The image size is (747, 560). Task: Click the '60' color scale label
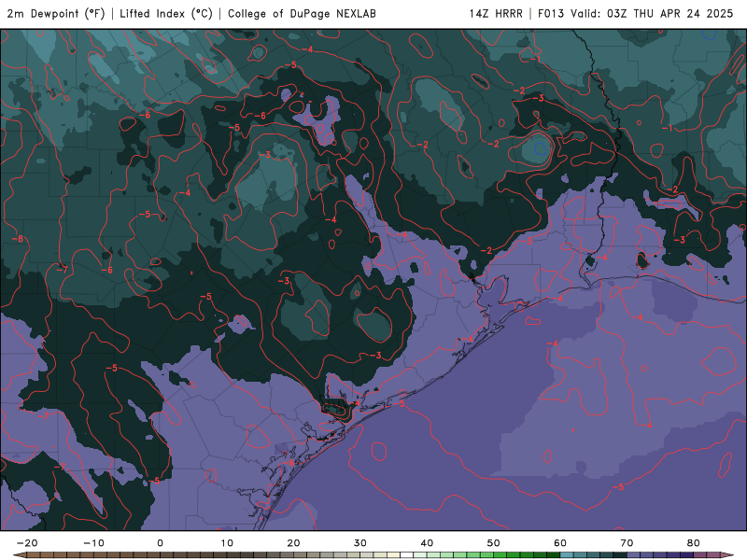(560, 543)
